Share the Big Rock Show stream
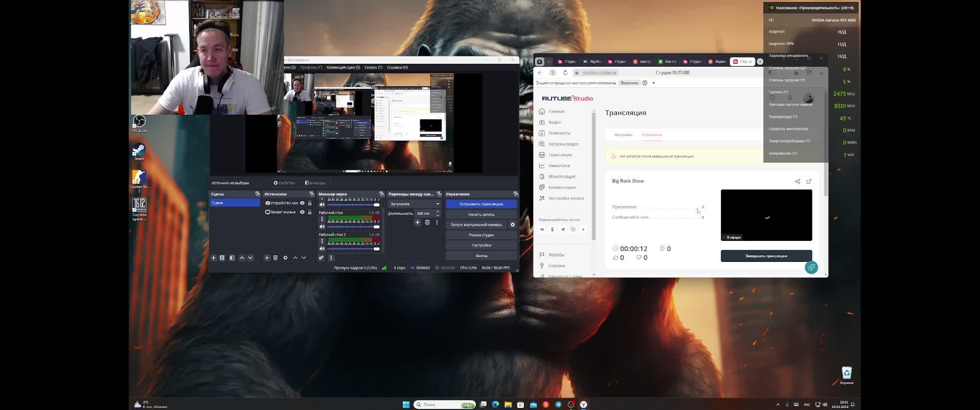This screenshot has height=410, width=980. [797, 182]
